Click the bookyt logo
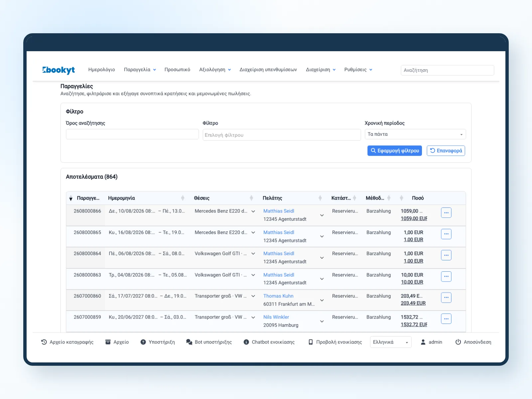This screenshot has height=399, width=532. point(59,70)
